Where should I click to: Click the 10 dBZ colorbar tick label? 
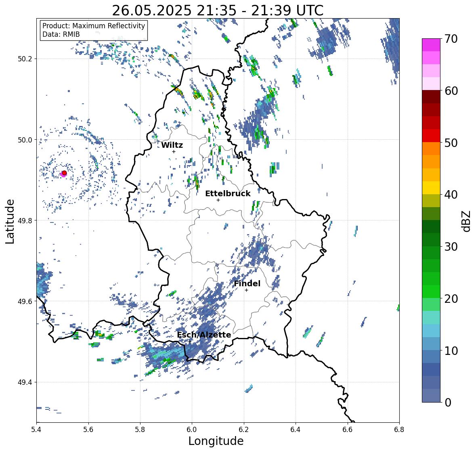point(451,350)
